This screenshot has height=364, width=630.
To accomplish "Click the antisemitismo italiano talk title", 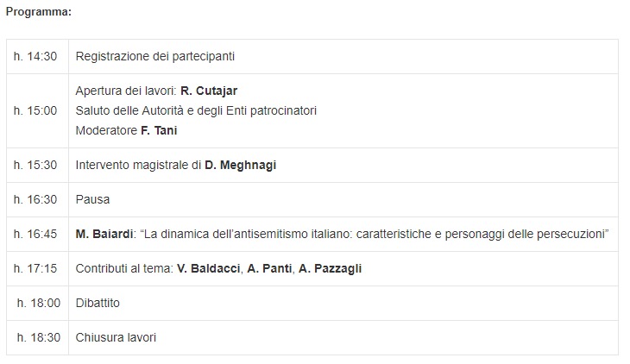I will (x=375, y=235).
